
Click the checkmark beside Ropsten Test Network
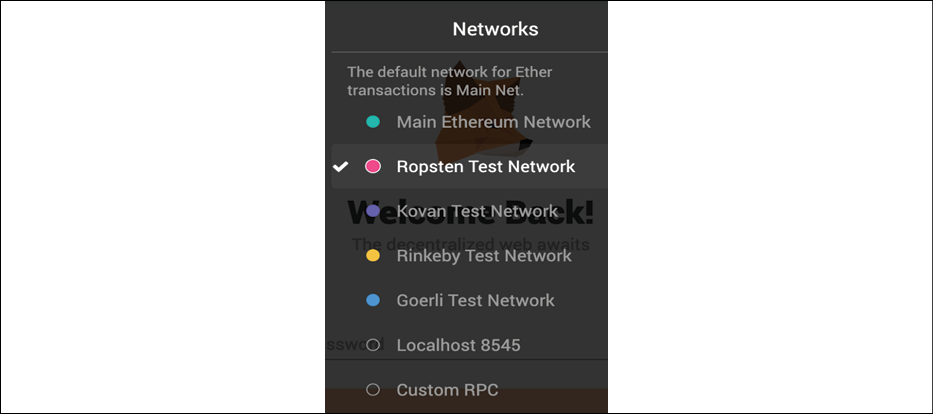[x=340, y=167]
